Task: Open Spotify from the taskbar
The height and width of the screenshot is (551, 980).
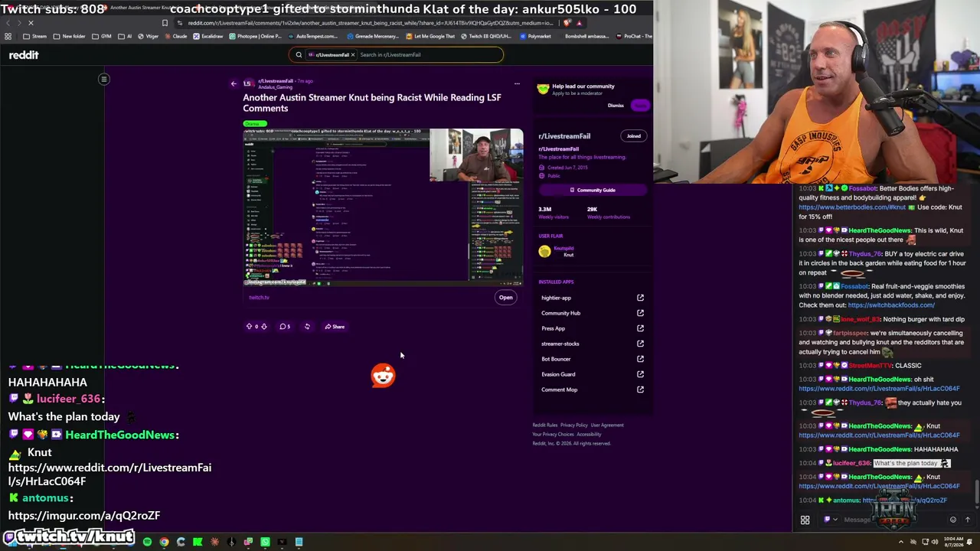Action: [x=147, y=543]
